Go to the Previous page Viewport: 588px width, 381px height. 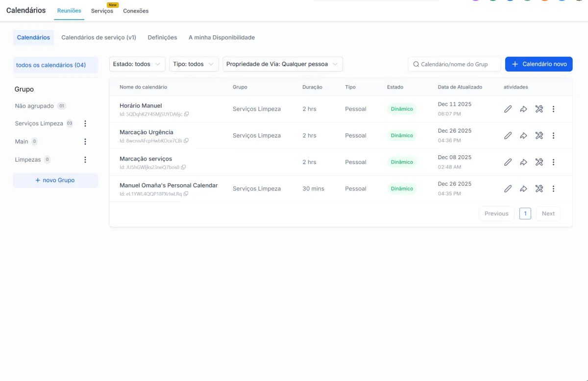point(496,214)
